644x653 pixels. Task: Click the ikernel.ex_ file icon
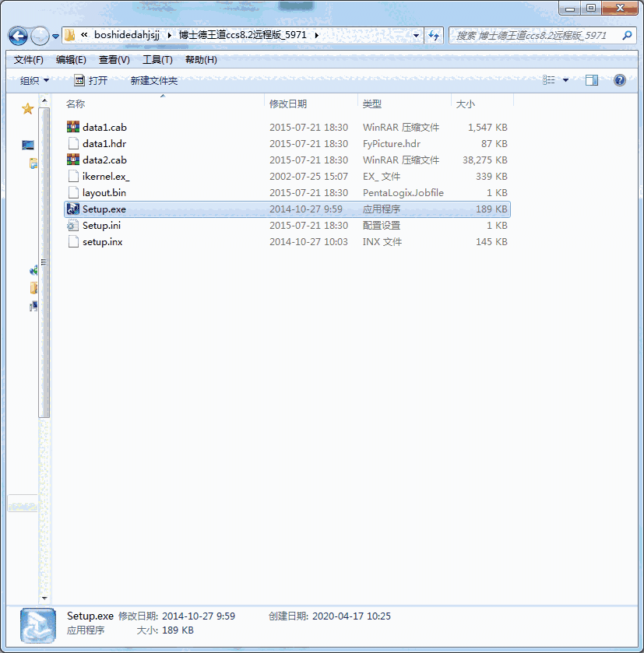click(73, 176)
